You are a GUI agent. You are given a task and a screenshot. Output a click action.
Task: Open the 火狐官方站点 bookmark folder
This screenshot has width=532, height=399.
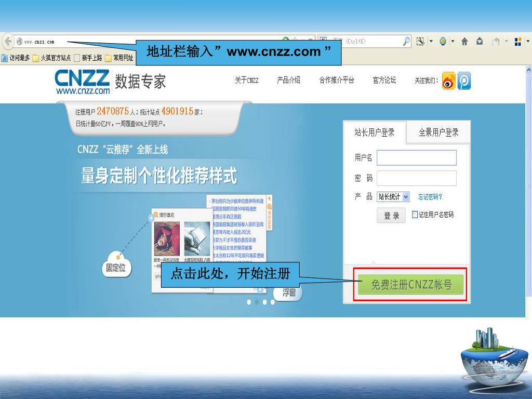point(52,58)
